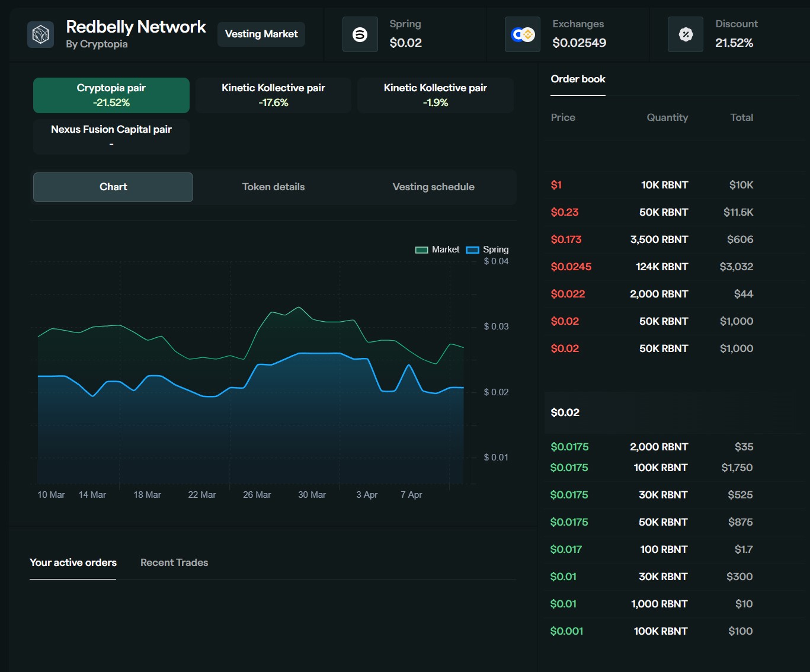Click the Price column header
810x672 pixels.
coord(563,117)
